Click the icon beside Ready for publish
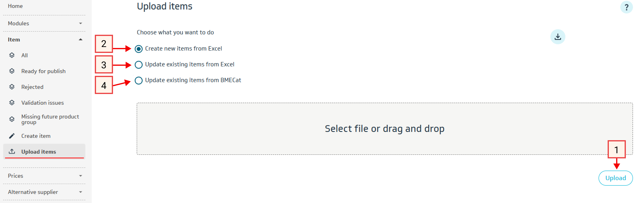Image resolution: width=644 pixels, height=203 pixels. [12, 71]
